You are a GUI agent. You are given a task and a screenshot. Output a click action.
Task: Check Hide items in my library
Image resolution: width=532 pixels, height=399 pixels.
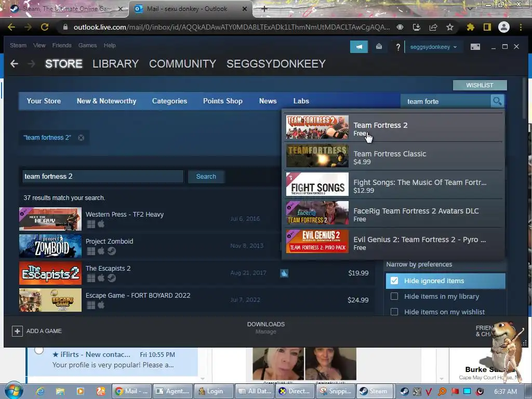(x=394, y=296)
